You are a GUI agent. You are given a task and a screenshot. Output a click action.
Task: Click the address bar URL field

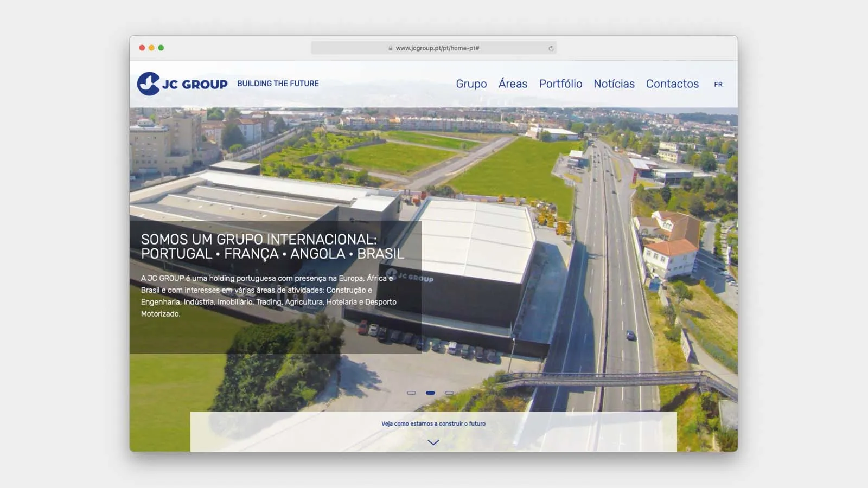coord(433,48)
